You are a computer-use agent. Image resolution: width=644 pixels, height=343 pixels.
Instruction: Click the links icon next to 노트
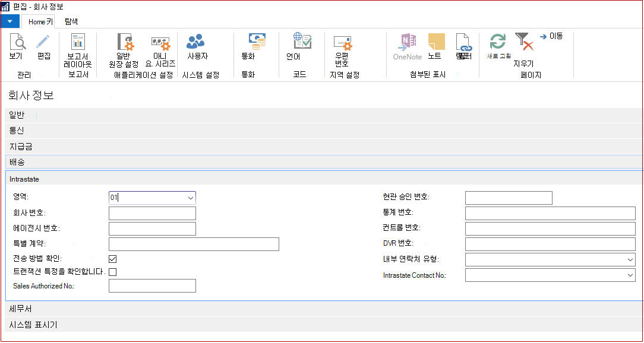(x=463, y=42)
